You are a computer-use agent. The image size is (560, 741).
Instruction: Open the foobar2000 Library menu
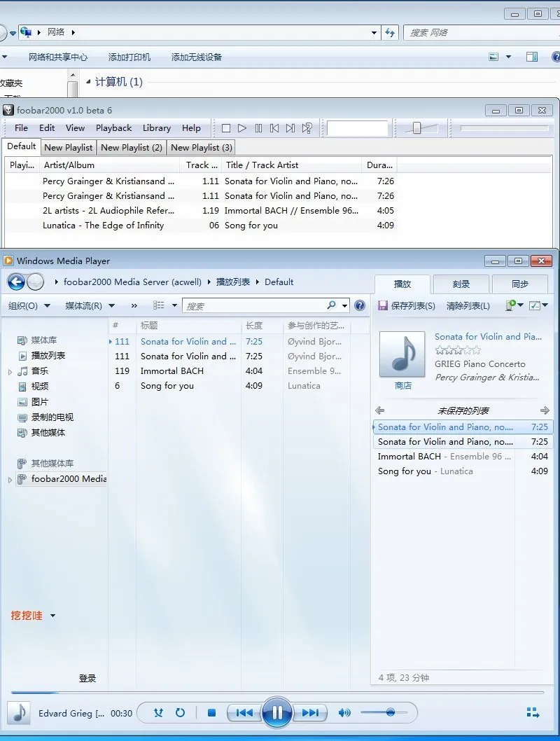[x=157, y=128]
